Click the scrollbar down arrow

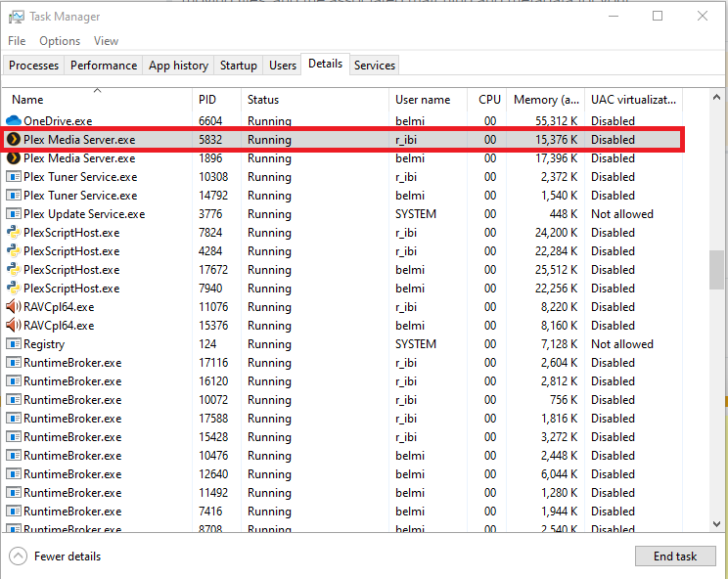coord(716,524)
